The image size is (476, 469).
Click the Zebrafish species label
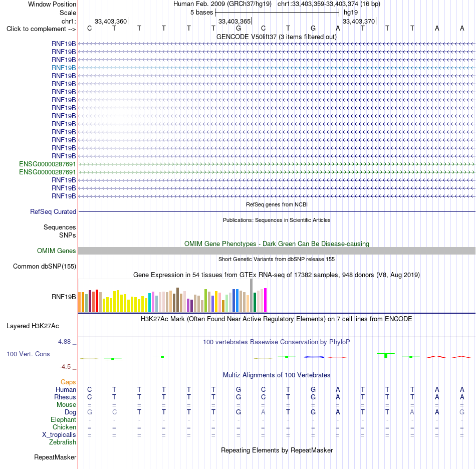[63, 442]
